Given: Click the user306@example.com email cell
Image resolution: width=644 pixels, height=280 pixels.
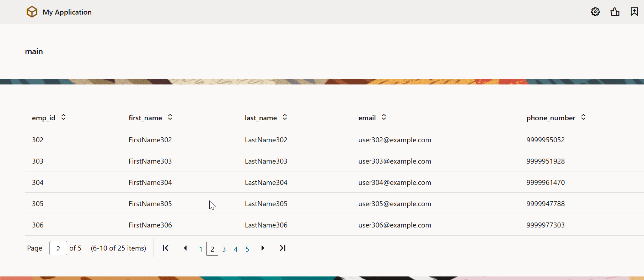Looking at the screenshot, I should (x=395, y=225).
